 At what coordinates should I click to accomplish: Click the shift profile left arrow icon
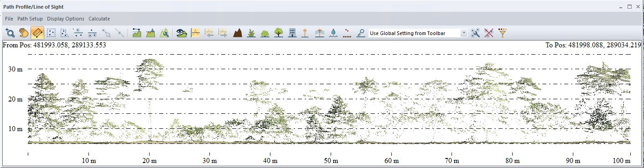coord(209,33)
